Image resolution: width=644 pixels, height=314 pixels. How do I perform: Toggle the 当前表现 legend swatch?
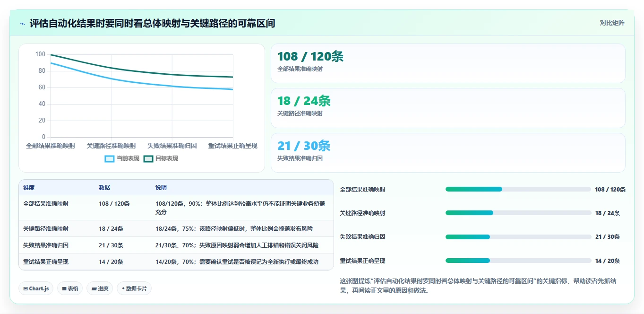point(110,159)
